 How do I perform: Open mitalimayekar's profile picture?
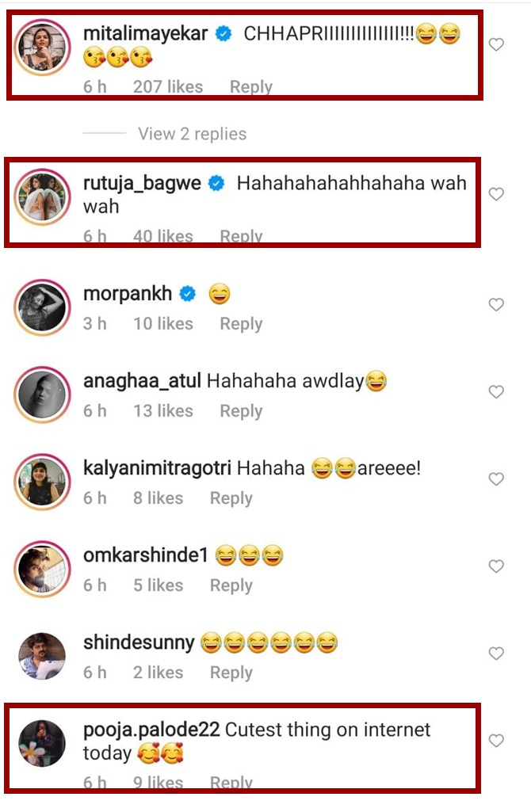pos(43,47)
